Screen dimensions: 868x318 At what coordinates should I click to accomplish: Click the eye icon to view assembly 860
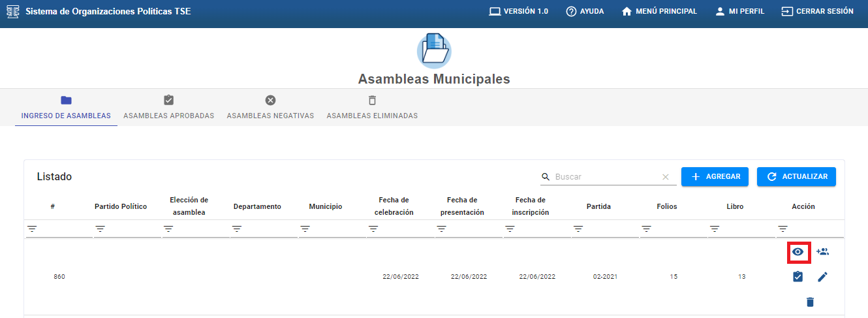[798, 251]
